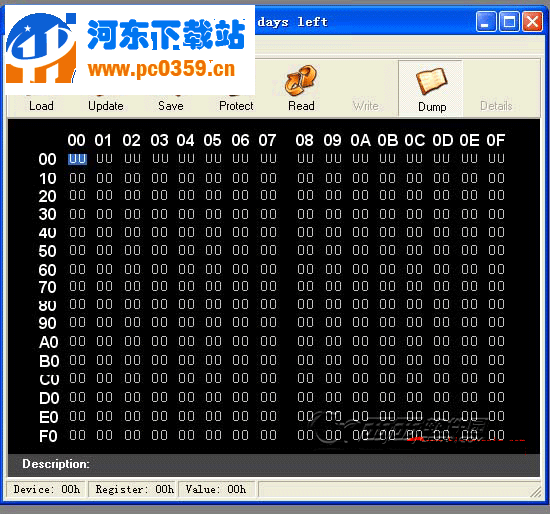Click the Save toolbar button
This screenshot has height=514, width=550.
[171, 106]
